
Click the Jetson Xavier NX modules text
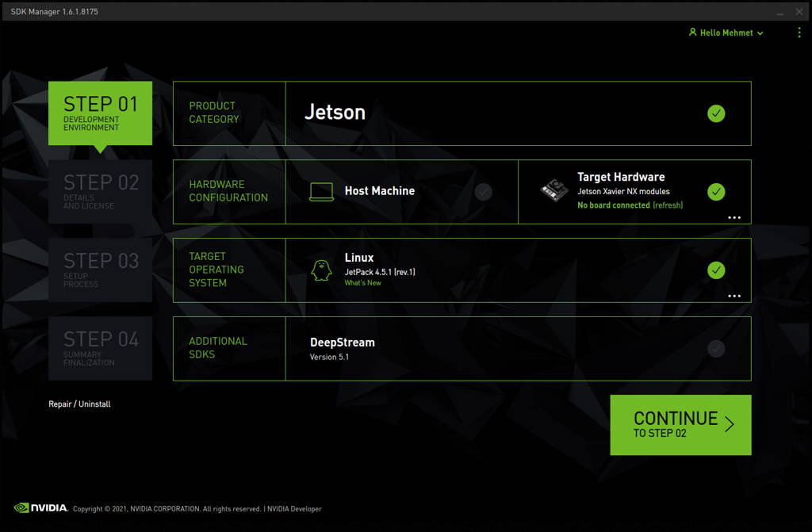tap(623, 192)
